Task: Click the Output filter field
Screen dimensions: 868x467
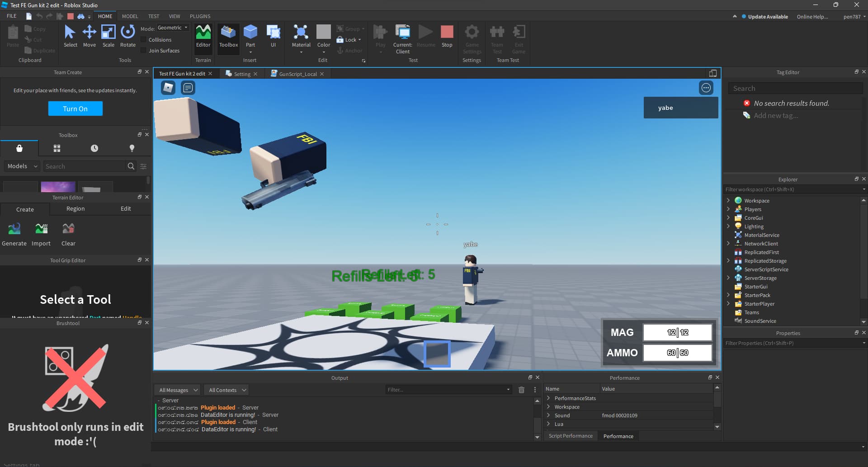Action: 448,390
